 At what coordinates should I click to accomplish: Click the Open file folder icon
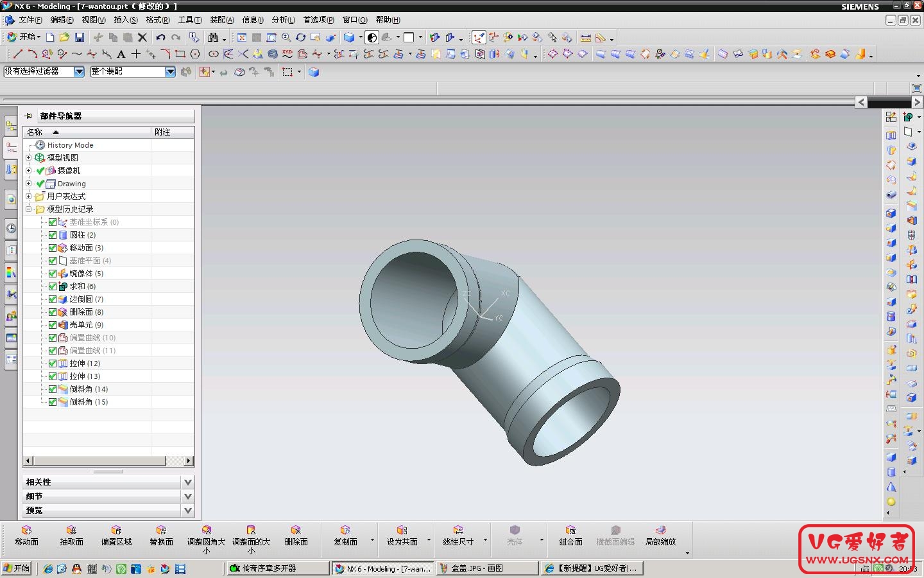tap(64, 37)
